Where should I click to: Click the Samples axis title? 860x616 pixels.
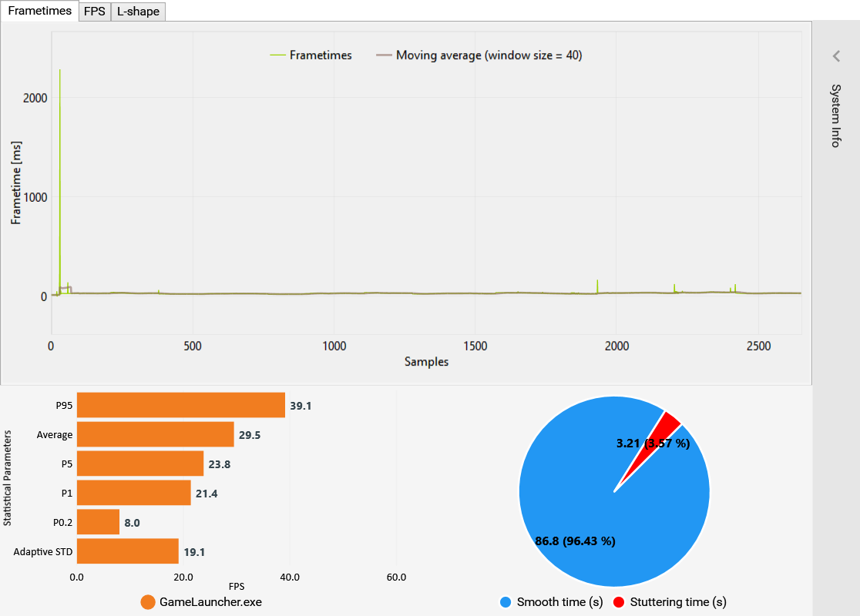pyautogui.click(x=427, y=362)
